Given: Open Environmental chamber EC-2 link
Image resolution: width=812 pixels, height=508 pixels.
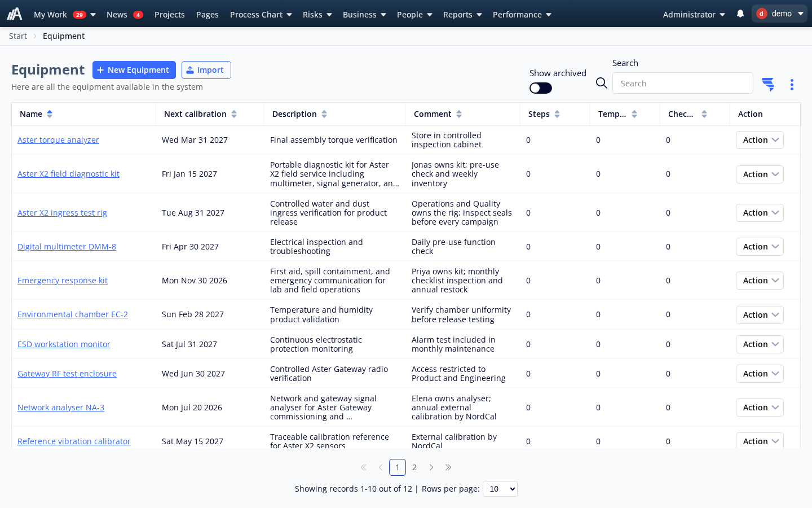Looking at the screenshot, I should [73, 314].
